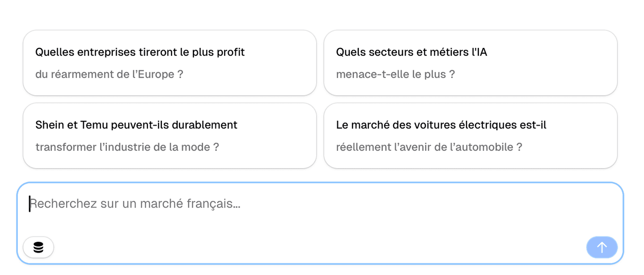This screenshot has width=644, height=275.
Task: Click "transformer l'industrie de la mode ?" subtitle
Action: pos(127,147)
